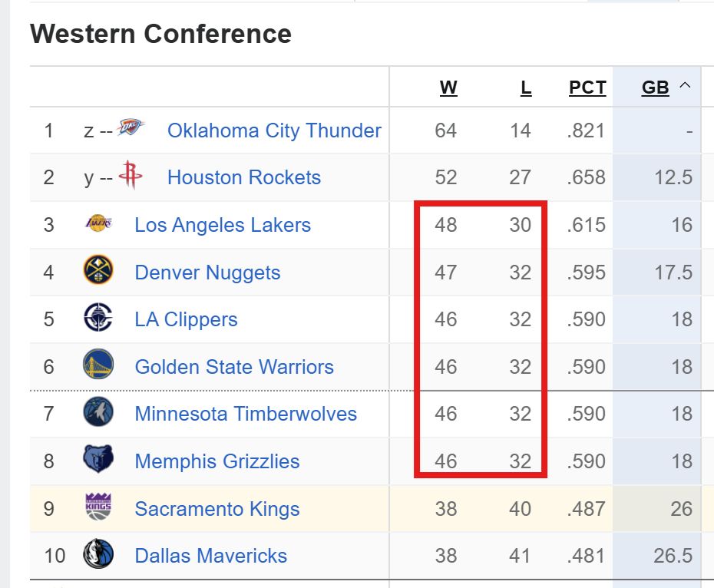Sort standings by L column header
This screenshot has width=714, height=588.
526,88
